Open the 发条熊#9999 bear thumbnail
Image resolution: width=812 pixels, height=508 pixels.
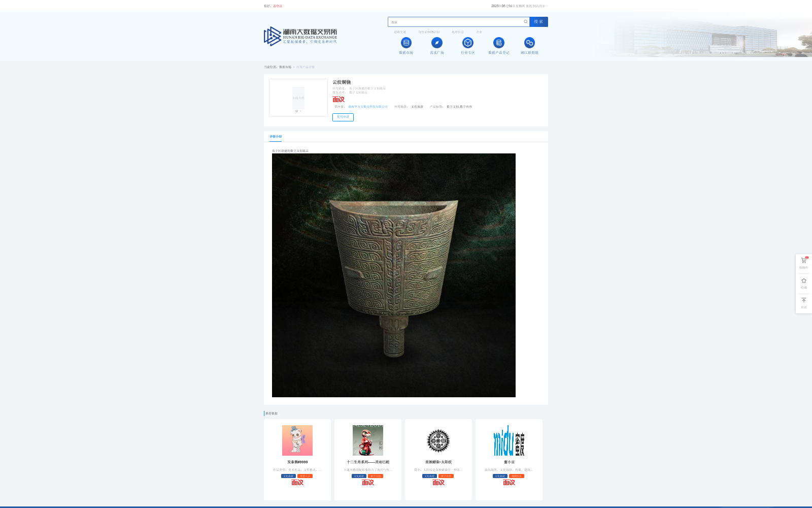[x=297, y=440]
